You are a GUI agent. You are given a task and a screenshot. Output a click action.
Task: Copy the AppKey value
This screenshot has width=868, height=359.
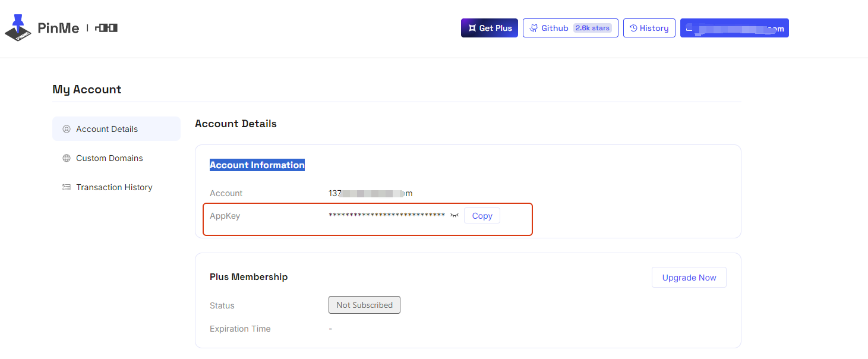(482, 216)
